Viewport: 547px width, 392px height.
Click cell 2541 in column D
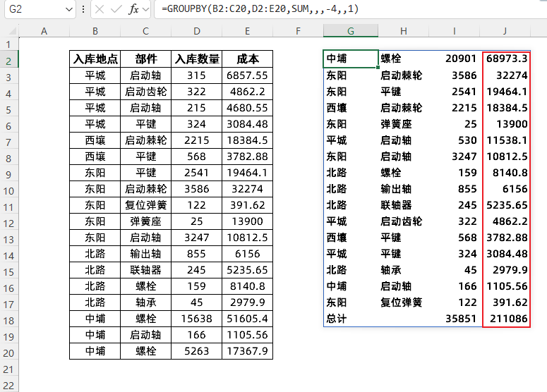click(x=197, y=173)
